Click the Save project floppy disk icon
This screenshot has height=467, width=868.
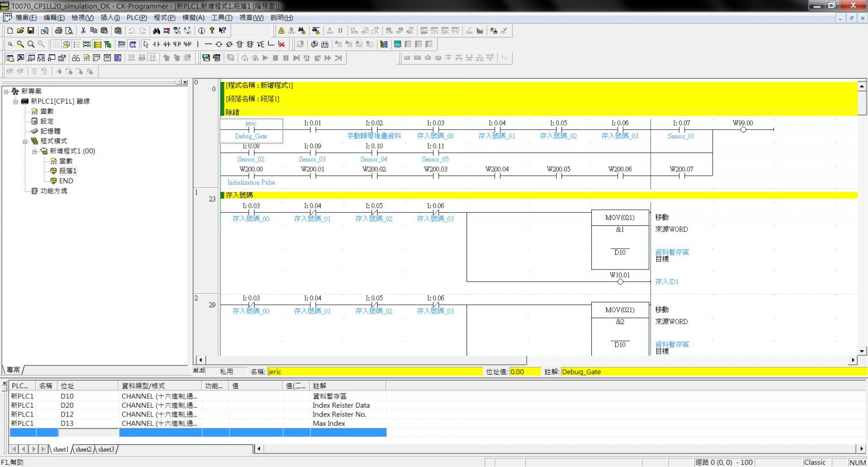pos(31,31)
